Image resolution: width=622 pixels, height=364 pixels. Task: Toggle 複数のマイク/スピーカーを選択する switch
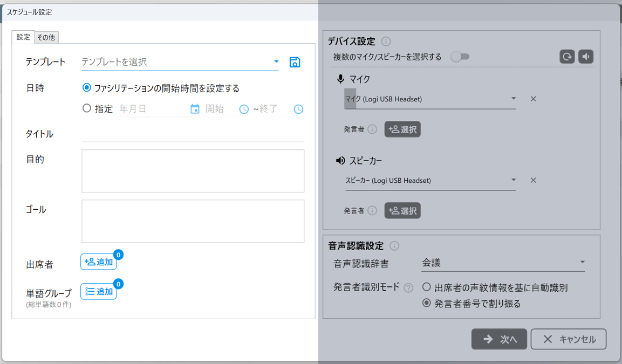[460, 57]
